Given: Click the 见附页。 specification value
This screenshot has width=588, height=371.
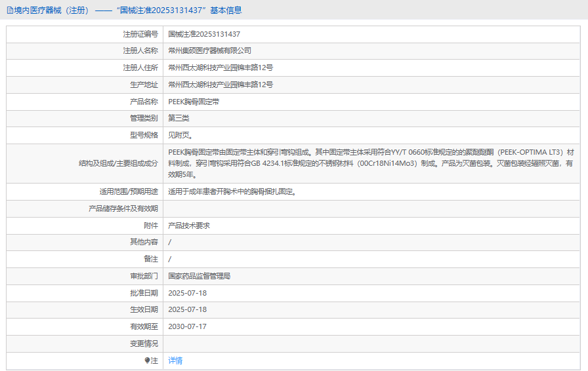Looking at the screenshot, I should (x=180, y=135).
